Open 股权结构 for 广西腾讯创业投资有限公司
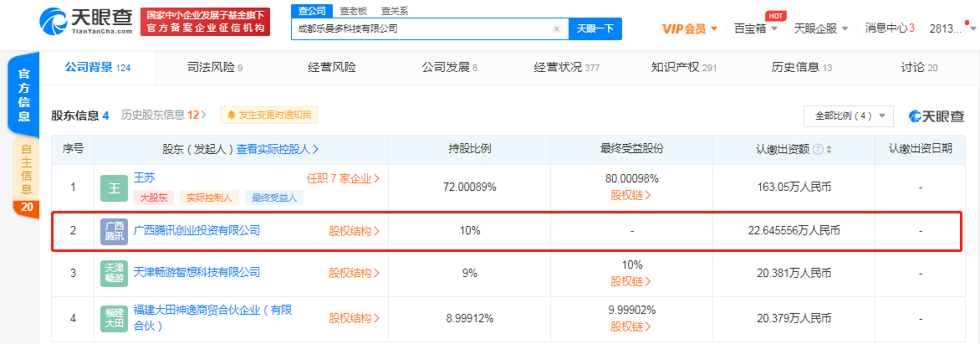The width and height of the screenshot is (980, 344). (355, 231)
